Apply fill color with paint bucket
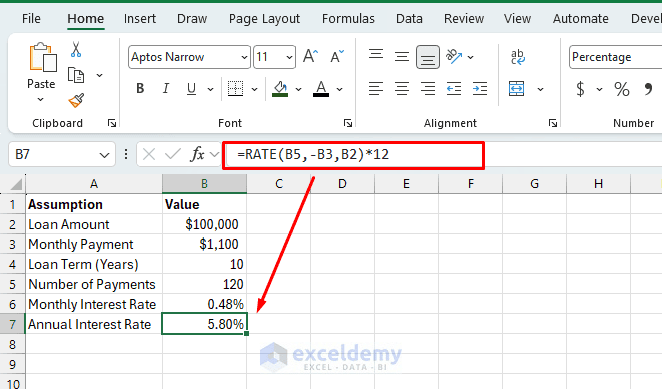 280,89
